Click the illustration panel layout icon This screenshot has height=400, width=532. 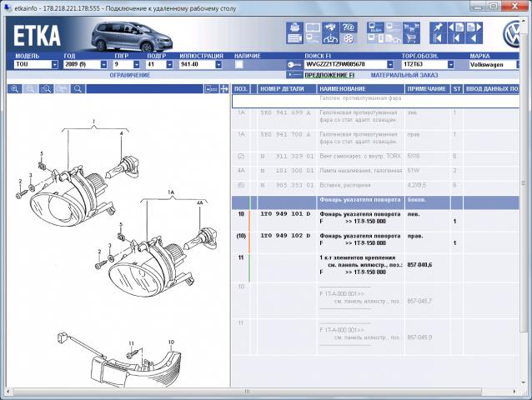211,89
